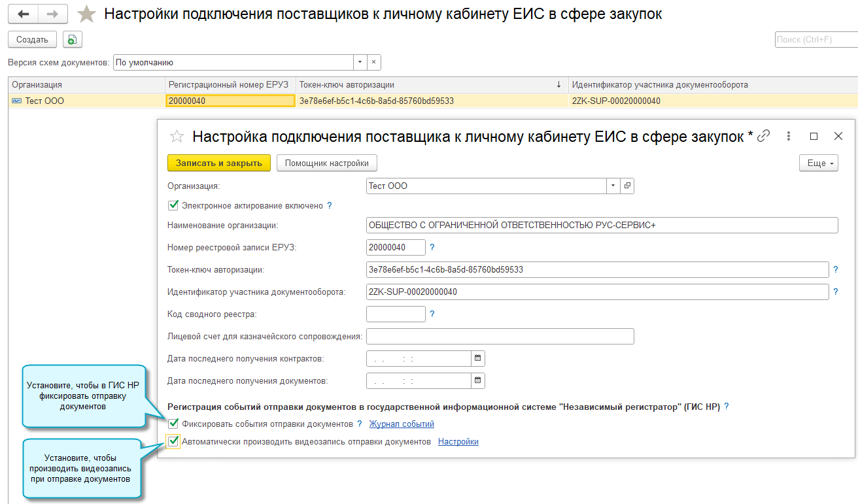
Task: Disable Электронное актирование включено checkbox
Action: [x=173, y=205]
